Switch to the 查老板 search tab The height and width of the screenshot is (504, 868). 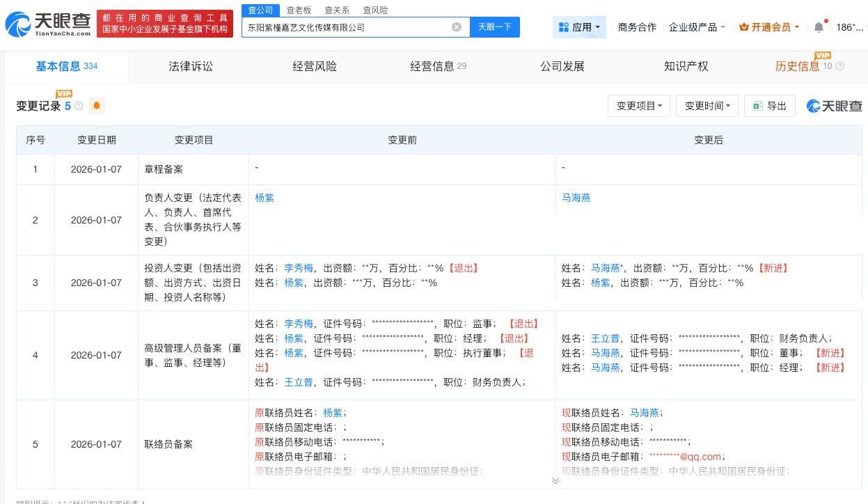pyautogui.click(x=299, y=10)
